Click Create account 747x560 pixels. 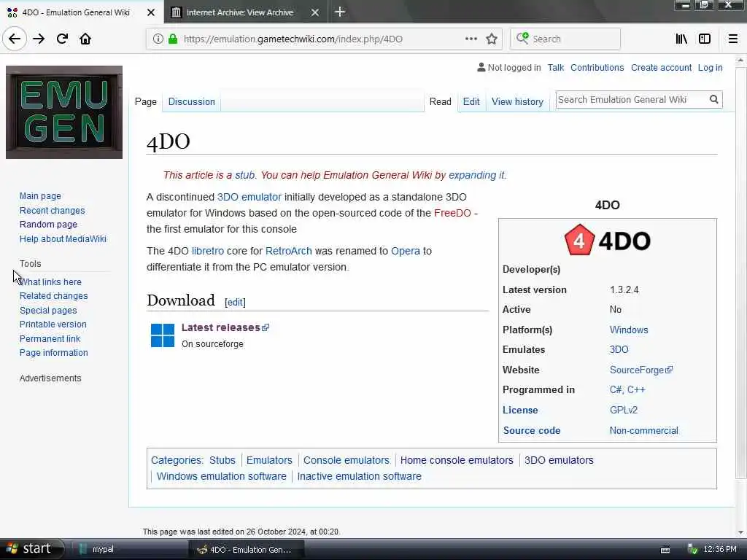[661, 68]
